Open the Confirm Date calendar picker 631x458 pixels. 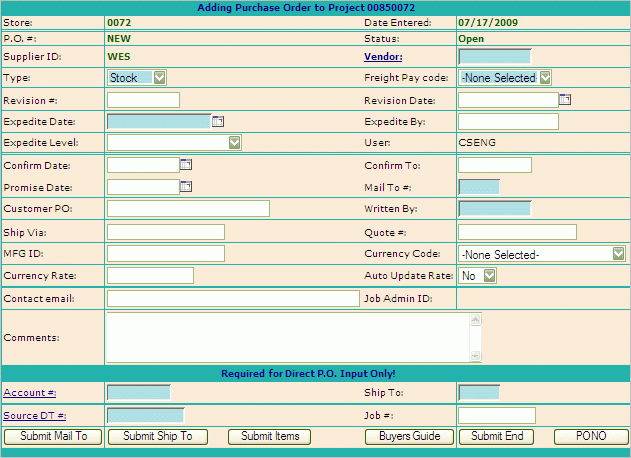pyautogui.click(x=186, y=164)
